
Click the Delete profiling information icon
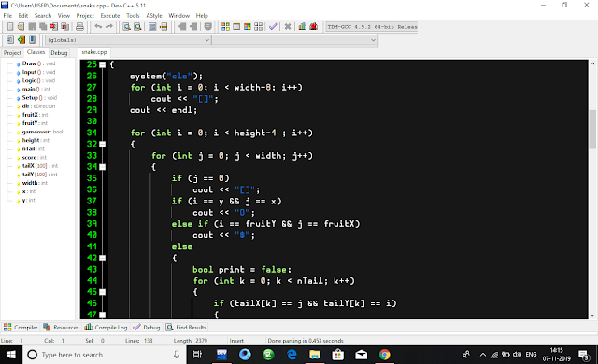(x=314, y=27)
